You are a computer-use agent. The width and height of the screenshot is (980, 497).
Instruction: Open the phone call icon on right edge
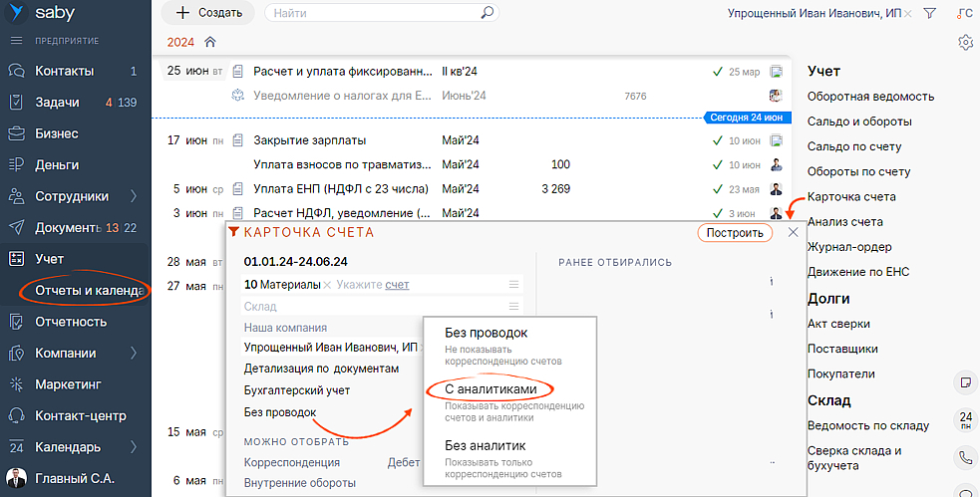[x=965, y=458]
